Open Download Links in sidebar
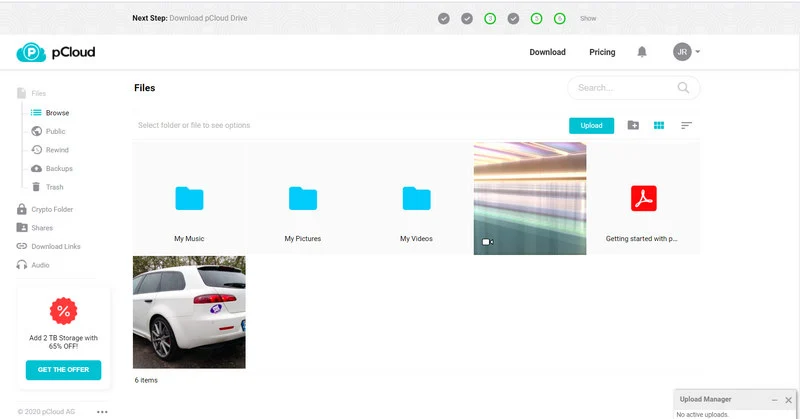 (x=48, y=247)
